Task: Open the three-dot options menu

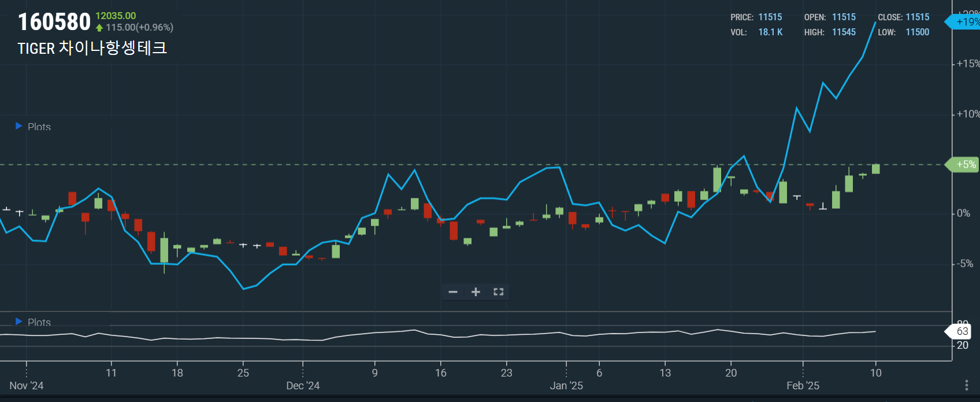Action: [966, 385]
